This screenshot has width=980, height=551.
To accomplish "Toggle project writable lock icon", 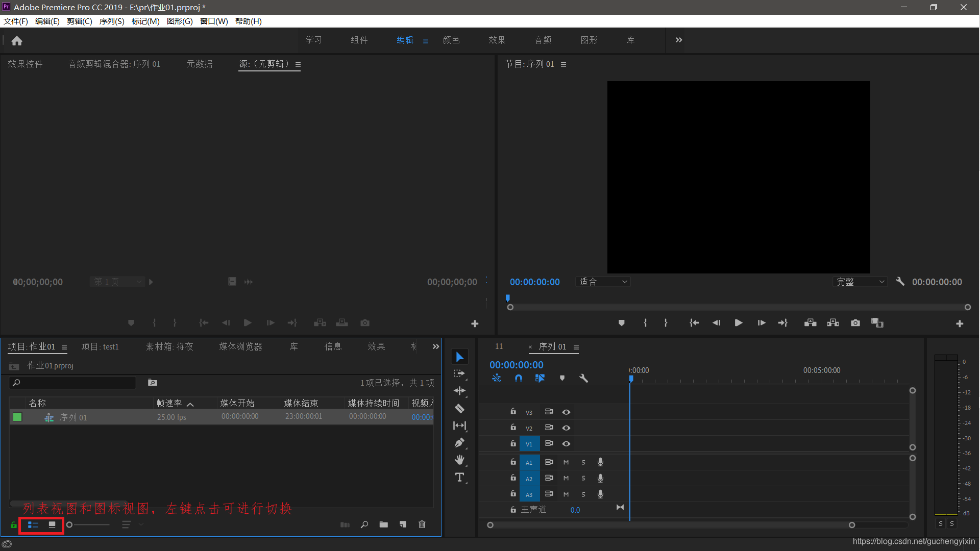I will 14,525.
